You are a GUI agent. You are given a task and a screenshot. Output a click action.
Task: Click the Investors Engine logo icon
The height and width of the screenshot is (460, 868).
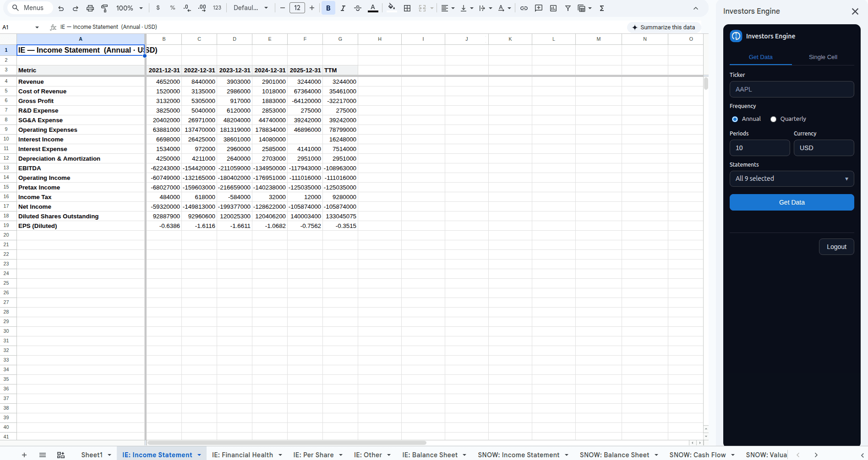point(736,36)
